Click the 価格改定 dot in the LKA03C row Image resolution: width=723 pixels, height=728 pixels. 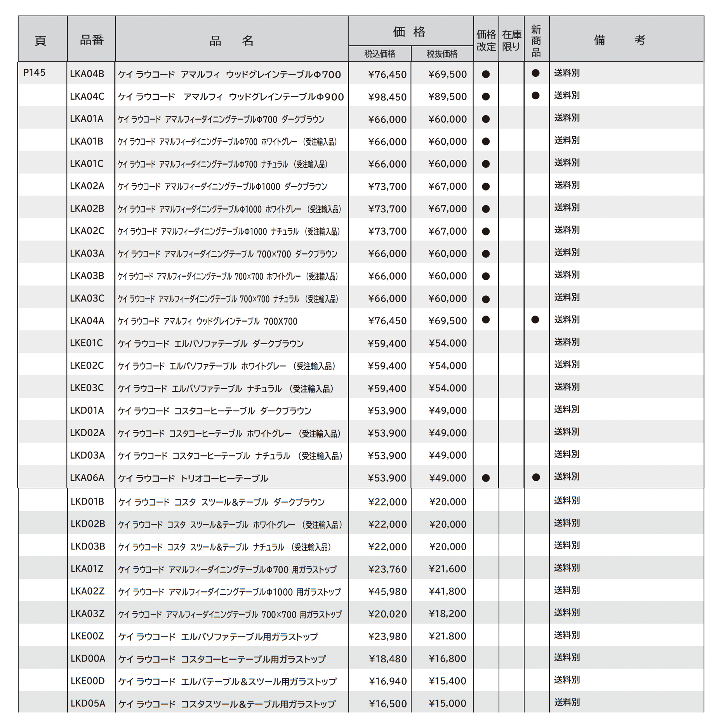(485, 299)
